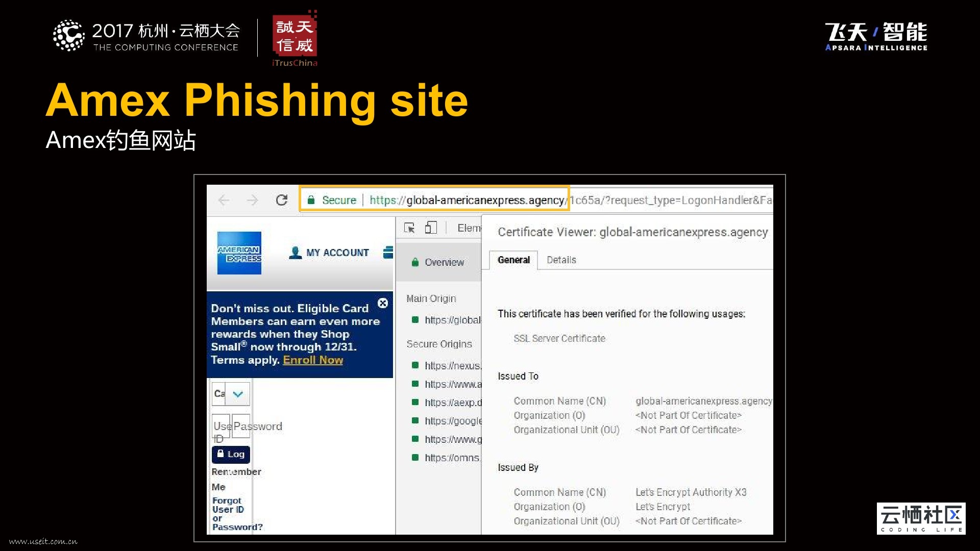The height and width of the screenshot is (551, 980).
Task: Follow the Enroll Now link
Action: click(313, 360)
